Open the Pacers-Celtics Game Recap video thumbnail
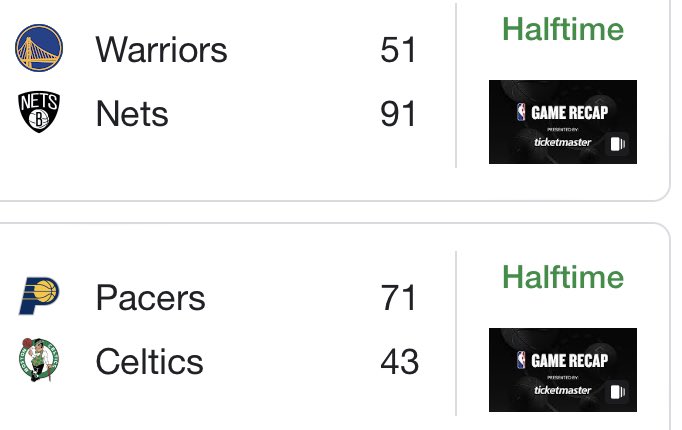 563,370
